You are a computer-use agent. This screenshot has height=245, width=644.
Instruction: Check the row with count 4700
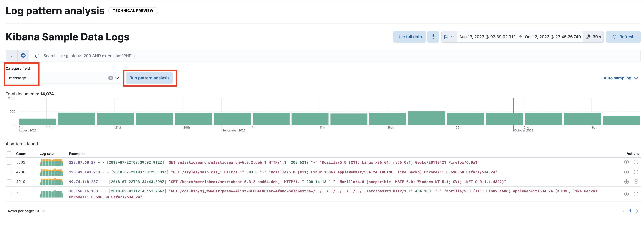pyautogui.click(x=9, y=172)
